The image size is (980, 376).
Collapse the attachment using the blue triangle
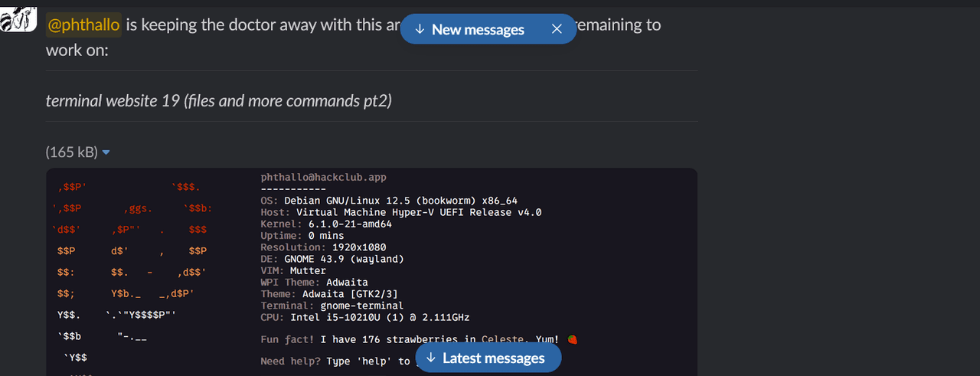tap(106, 152)
